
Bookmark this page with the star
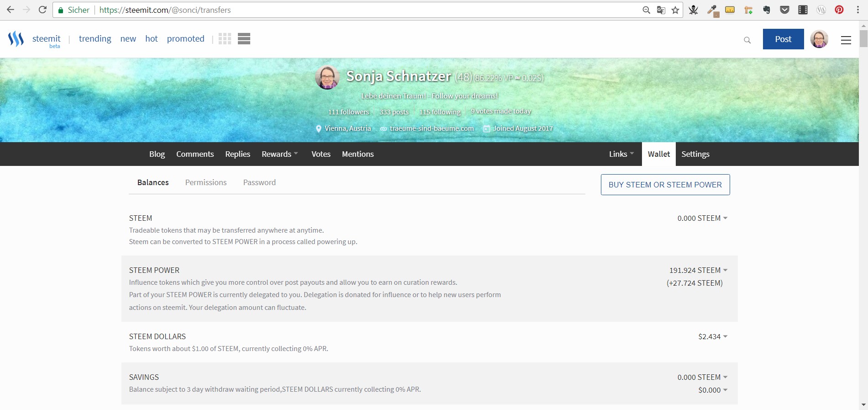click(x=675, y=10)
